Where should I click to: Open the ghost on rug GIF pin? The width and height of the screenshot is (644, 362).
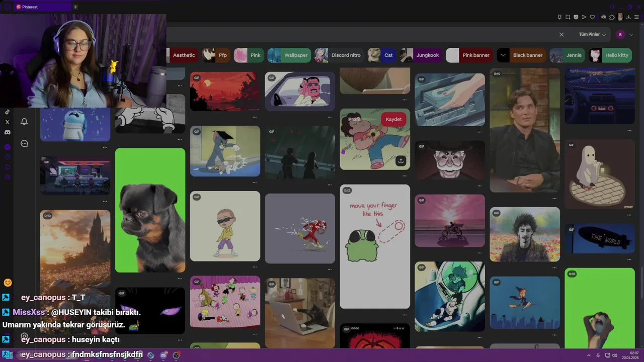click(x=599, y=174)
